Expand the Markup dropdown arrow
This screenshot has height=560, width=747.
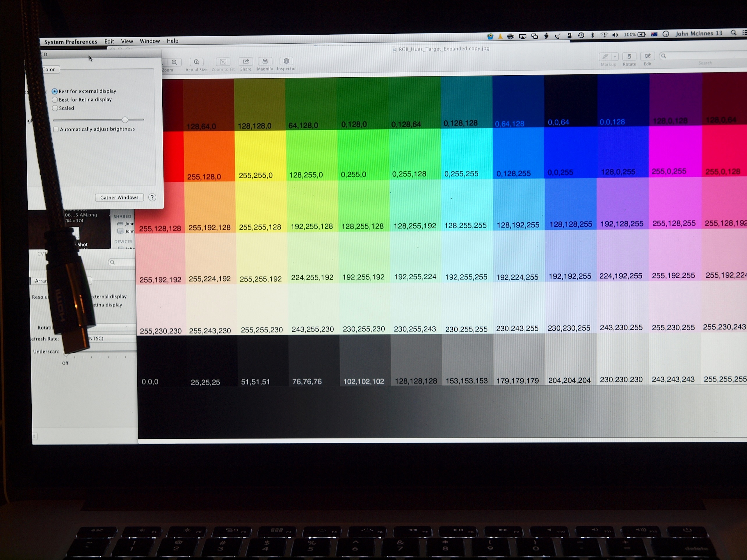pos(615,57)
